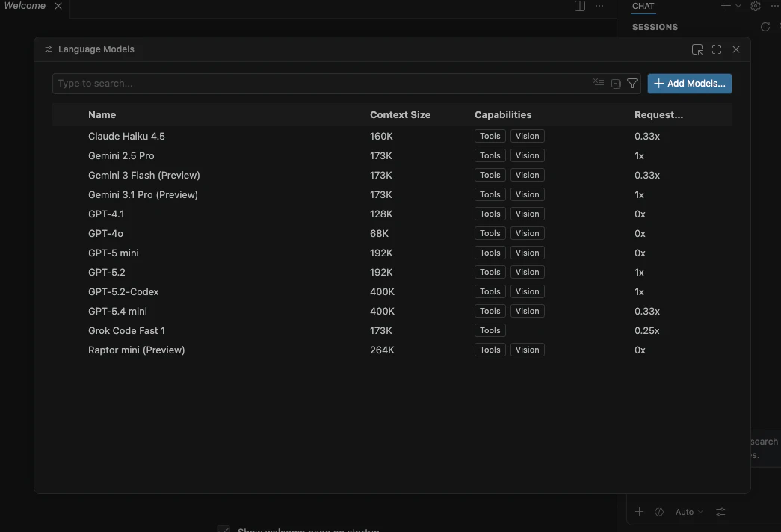Expand the new chat dropdown chevron
This screenshot has width=781, height=532.
click(738, 6)
